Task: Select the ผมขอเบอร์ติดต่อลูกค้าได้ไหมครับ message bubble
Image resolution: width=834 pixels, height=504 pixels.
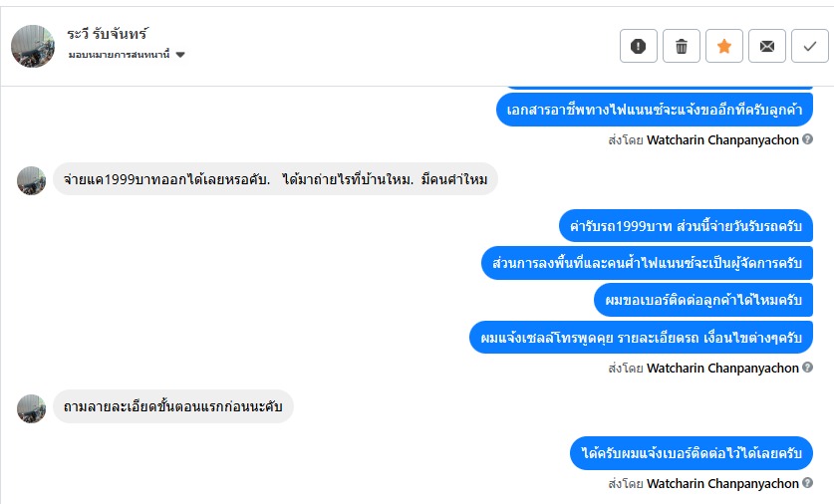Action: [702, 300]
